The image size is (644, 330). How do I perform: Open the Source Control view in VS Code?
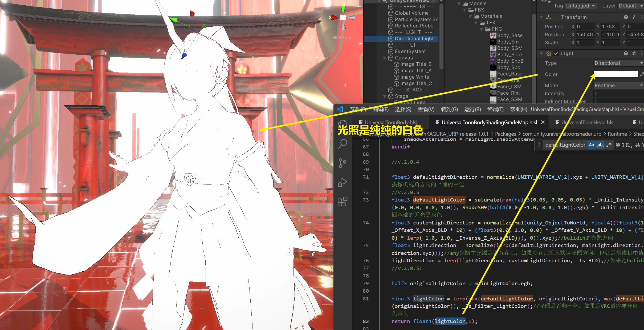(343, 163)
